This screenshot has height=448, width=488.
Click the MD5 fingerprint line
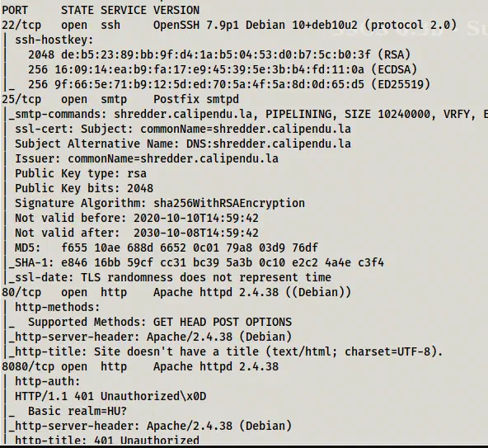(167, 248)
